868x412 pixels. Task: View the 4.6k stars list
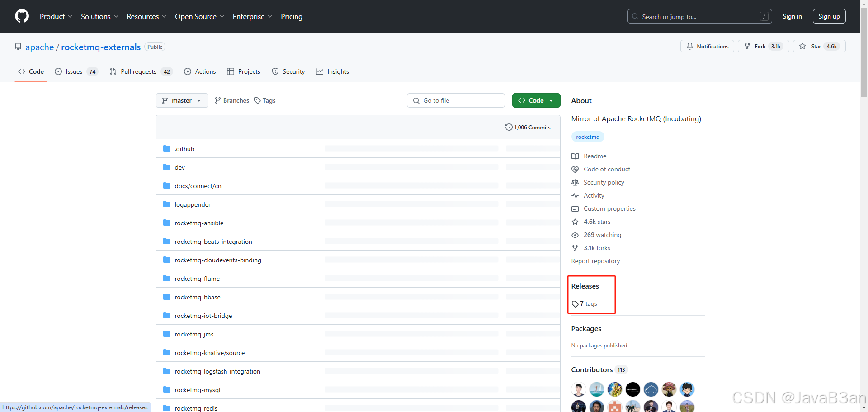point(591,222)
